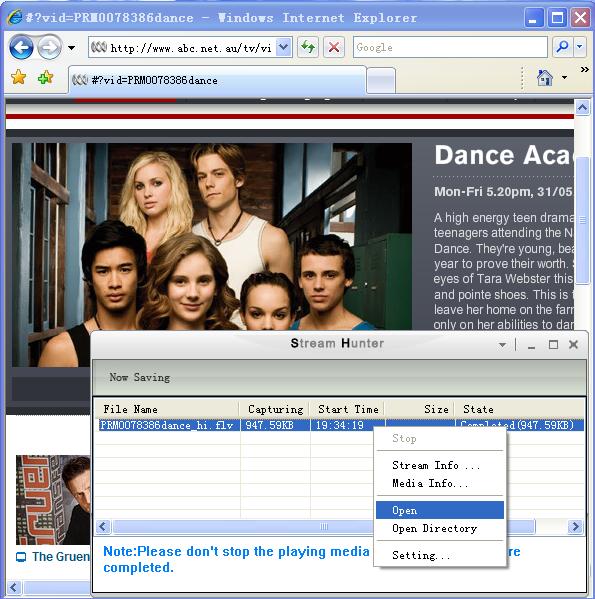Click the browser Forward arrow
Image resolution: width=595 pixels, height=599 pixels.
(x=49, y=47)
